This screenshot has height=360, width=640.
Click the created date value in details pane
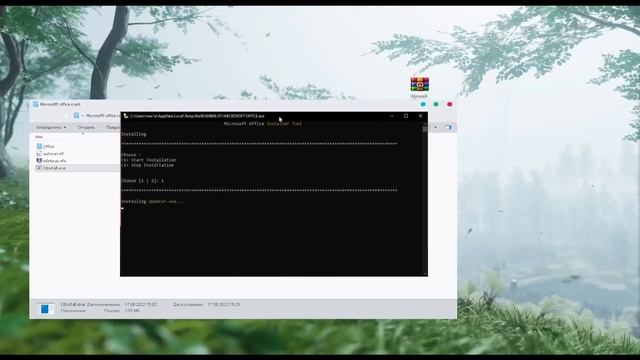[224, 304]
